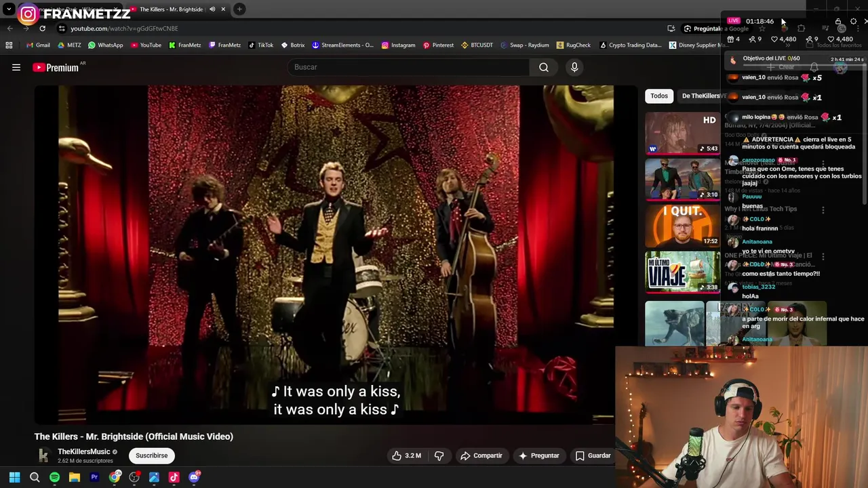Open TheKillersMusic channel avatar

point(43,455)
